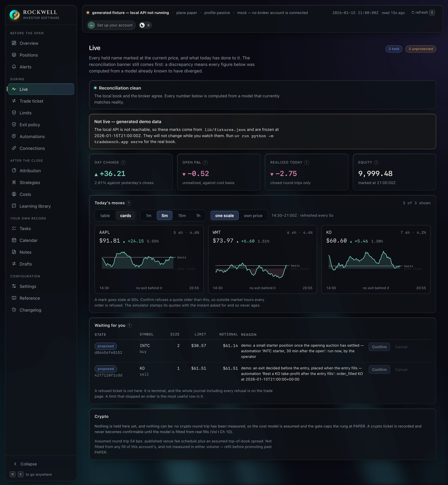Toggle dark/light theme switch

145,25
